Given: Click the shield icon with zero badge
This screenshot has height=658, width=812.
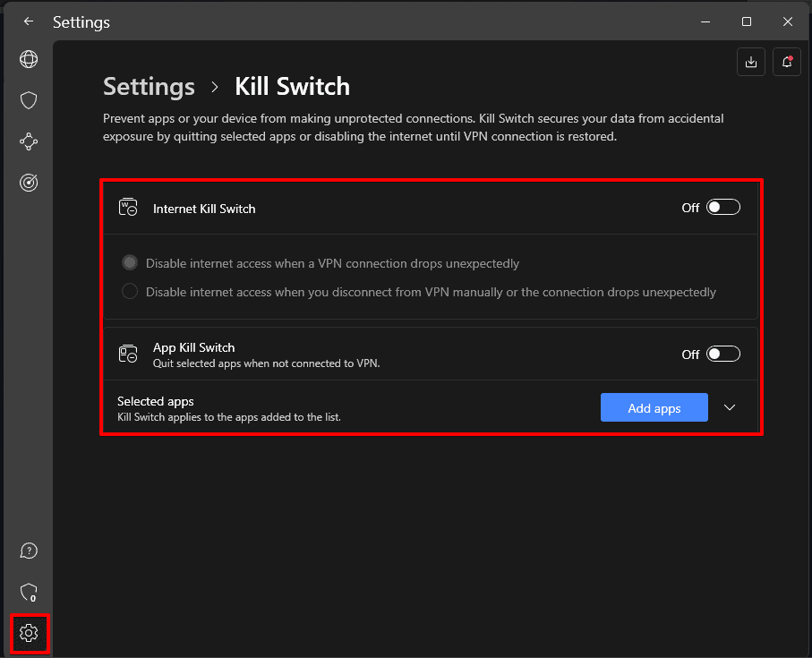Looking at the screenshot, I should tap(29, 592).
